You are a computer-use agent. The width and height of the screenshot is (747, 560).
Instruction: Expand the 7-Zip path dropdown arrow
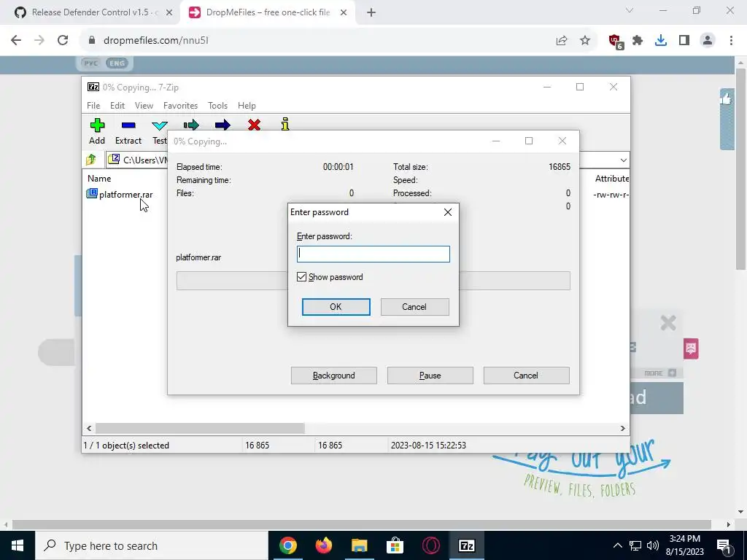(x=623, y=160)
